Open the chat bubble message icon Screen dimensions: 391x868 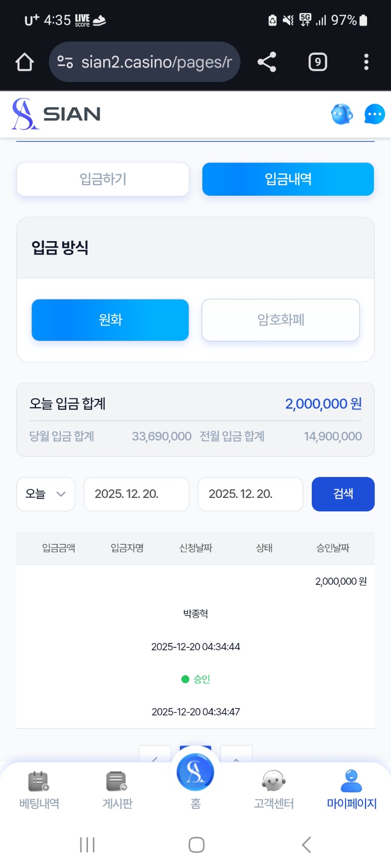point(374,114)
